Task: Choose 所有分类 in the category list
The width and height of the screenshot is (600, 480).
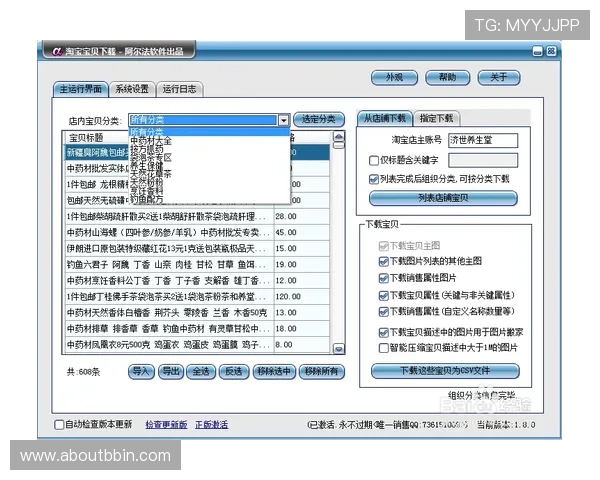Action: pyautogui.click(x=209, y=132)
